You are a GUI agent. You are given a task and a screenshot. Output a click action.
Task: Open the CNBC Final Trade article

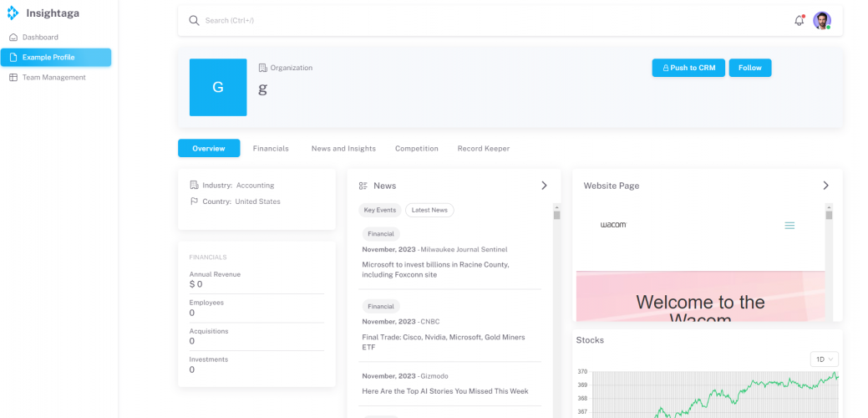[444, 342]
